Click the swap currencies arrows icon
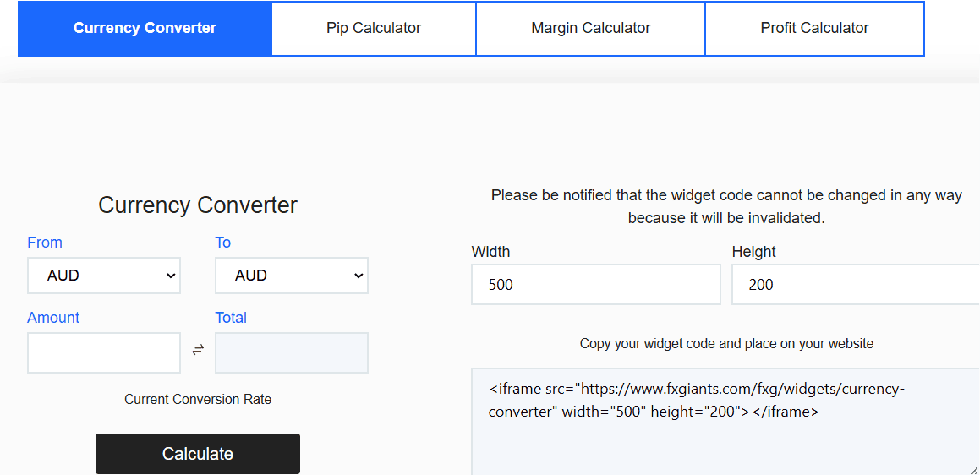Viewport: 980px width, 475px height. (198, 350)
